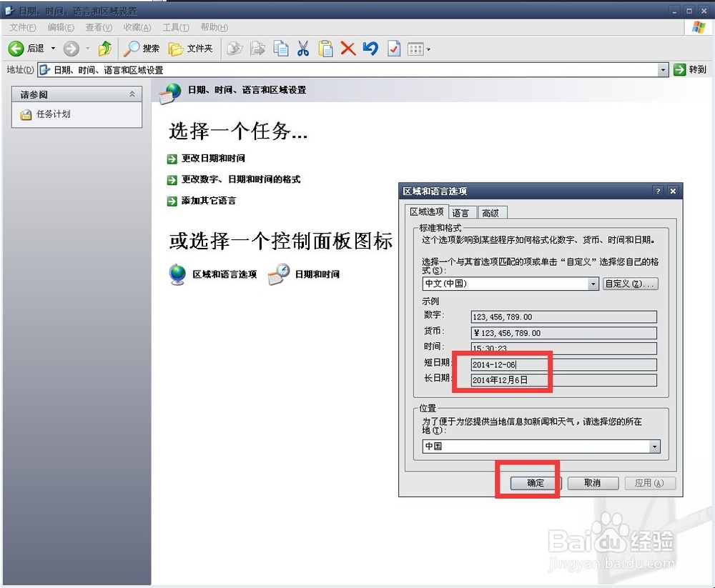715x588 pixels.
Task: Click the Forward arrow button
Action: [x=71, y=49]
